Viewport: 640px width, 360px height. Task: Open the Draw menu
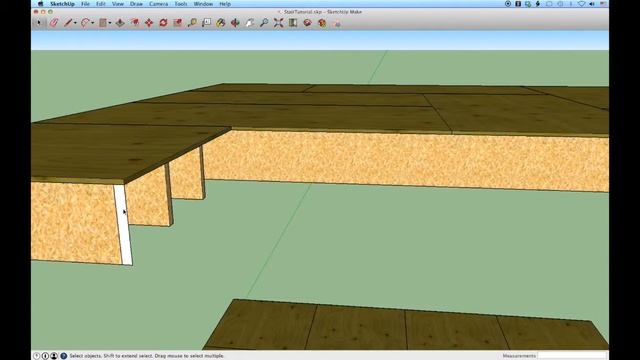pyautogui.click(x=136, y=4)
